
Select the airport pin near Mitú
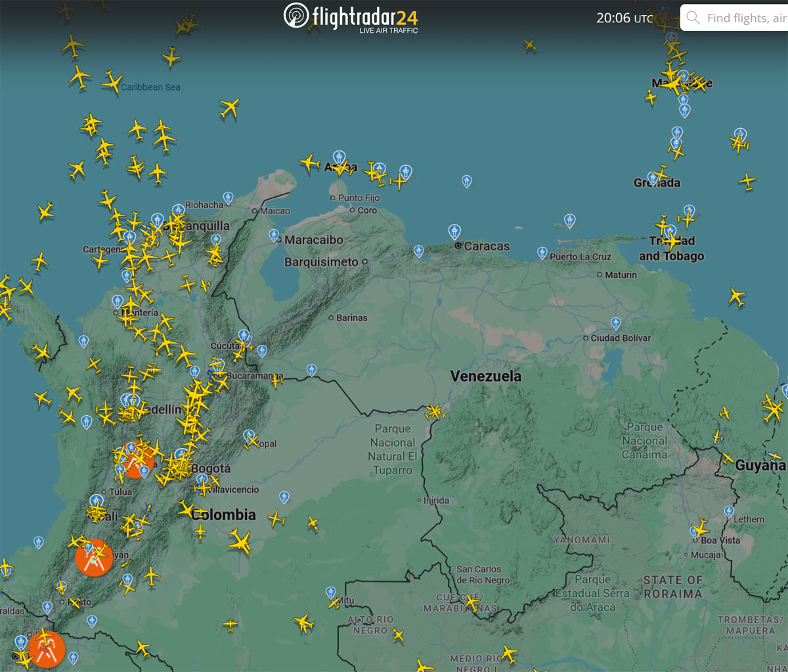point(330,593)
